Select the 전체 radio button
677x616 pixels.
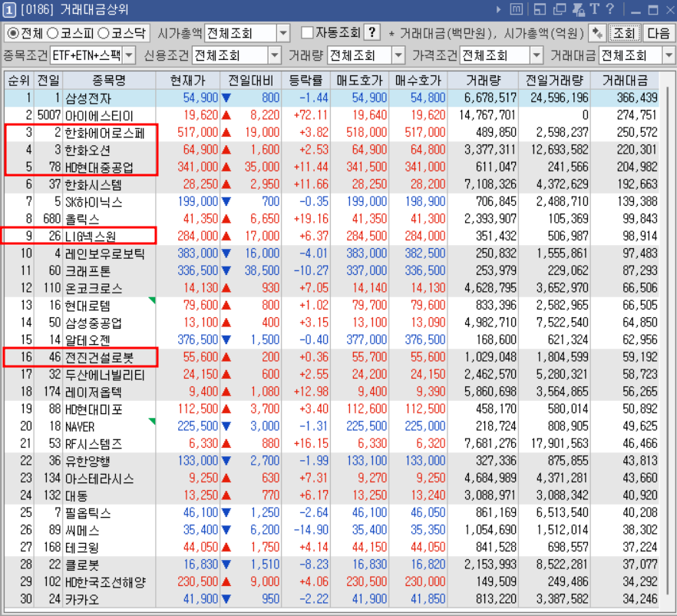click(14, 33)
